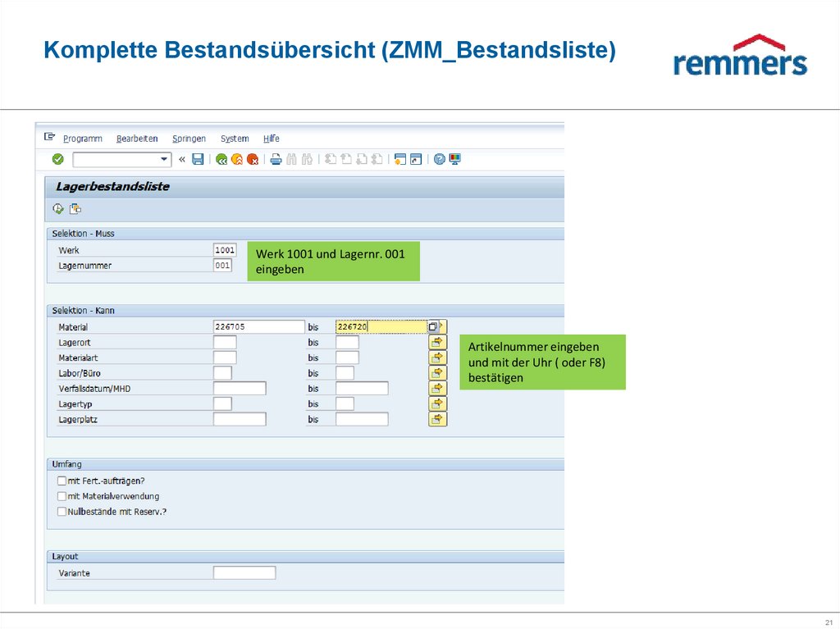840x629 pixels.
Task: Click the 226705 Material input field
Action: tap(258, 326)
